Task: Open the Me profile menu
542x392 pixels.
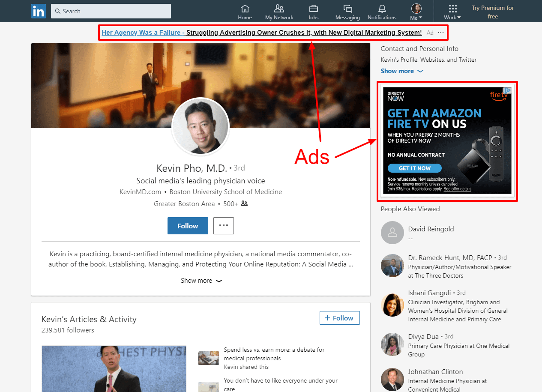Action: (x=416, y=12)
